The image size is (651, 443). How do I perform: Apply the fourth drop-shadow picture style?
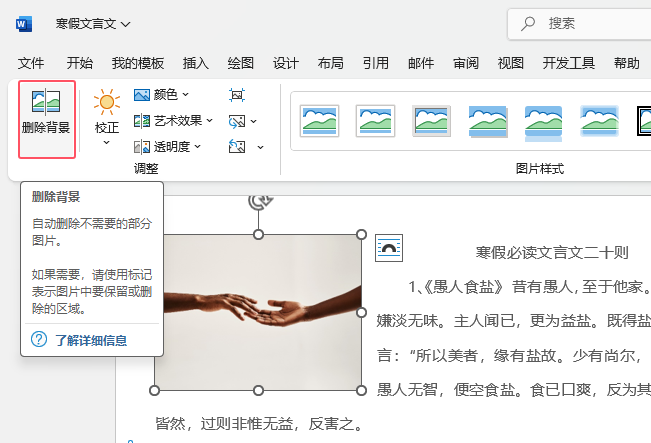pos(488,121)
